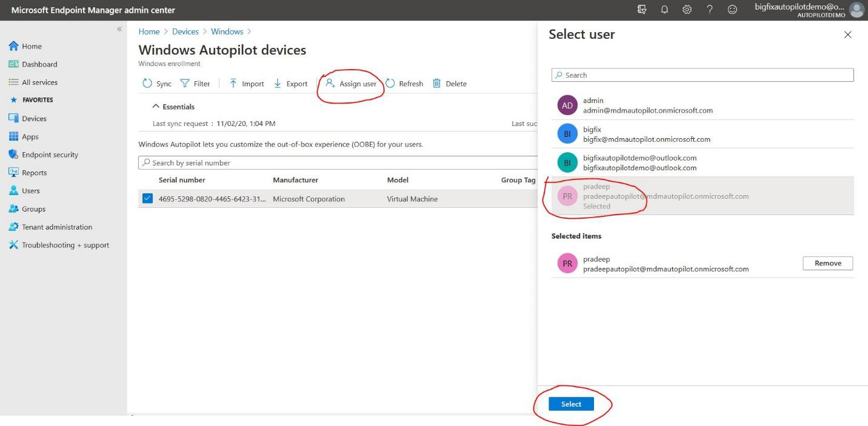The height and width of the screenshot is (426, 868).
Task: Collapse the Essentials section
Action: click(173, 107)
